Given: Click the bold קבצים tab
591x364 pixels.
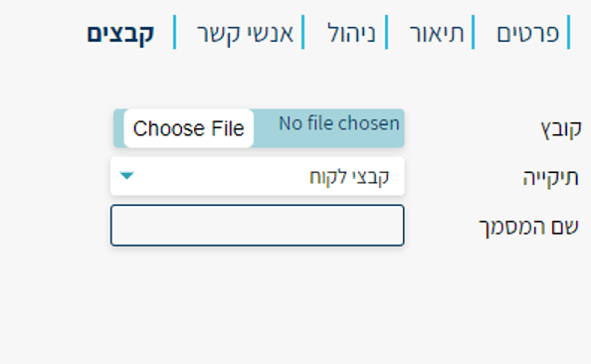Looking at the screenshot, I should (x=120, y=34).
